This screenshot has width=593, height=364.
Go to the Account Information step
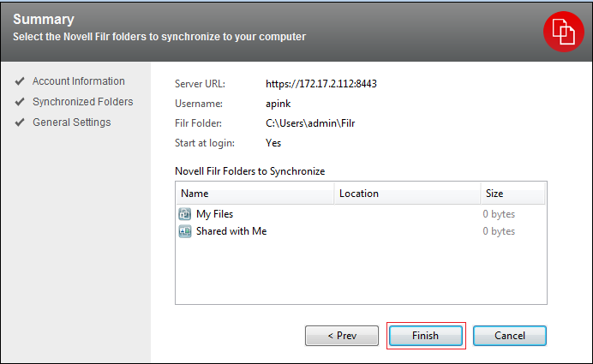[78, 81]
